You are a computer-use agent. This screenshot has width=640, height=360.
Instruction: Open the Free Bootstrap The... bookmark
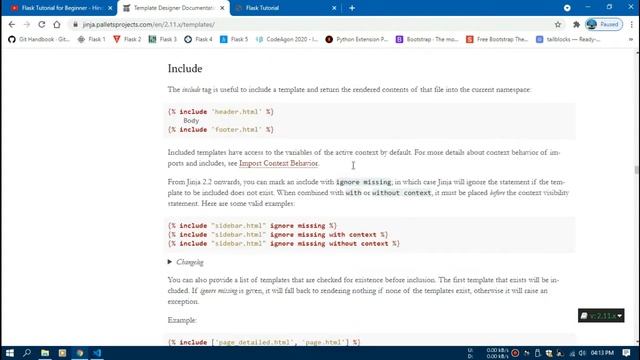click(x=498, y=39)
